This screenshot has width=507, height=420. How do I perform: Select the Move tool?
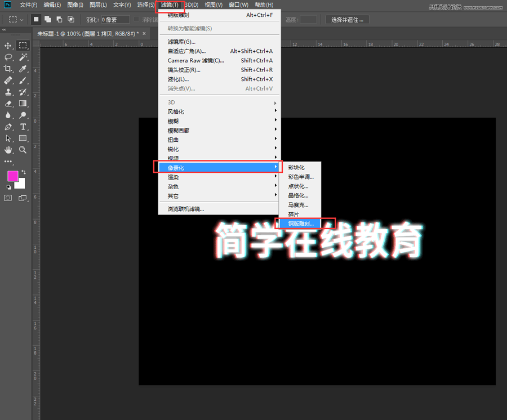pyautogui.click(x=8, y=46)
